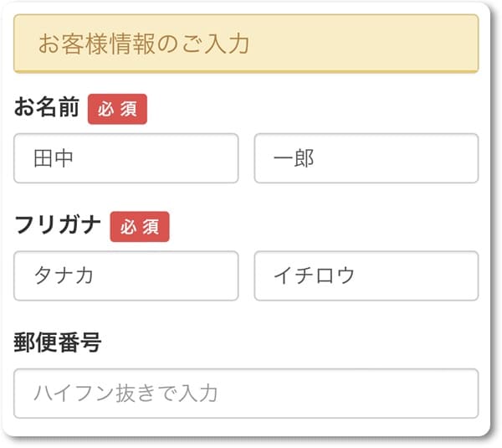Focus the 一郎 first name field
Screen dimensions: 502x448
[x=366, y=158]
